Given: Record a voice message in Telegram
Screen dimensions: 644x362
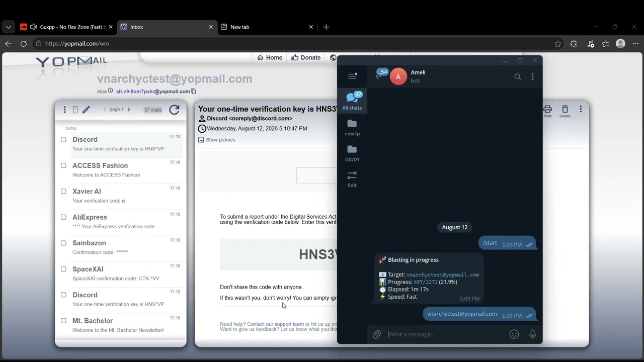Looking at the screenshot, I should pos(532,334).
